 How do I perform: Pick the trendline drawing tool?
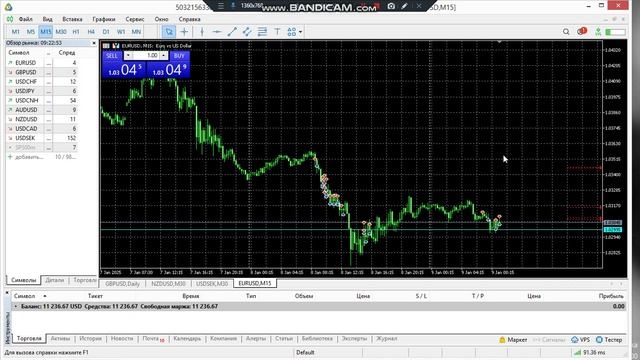(232, 31)
